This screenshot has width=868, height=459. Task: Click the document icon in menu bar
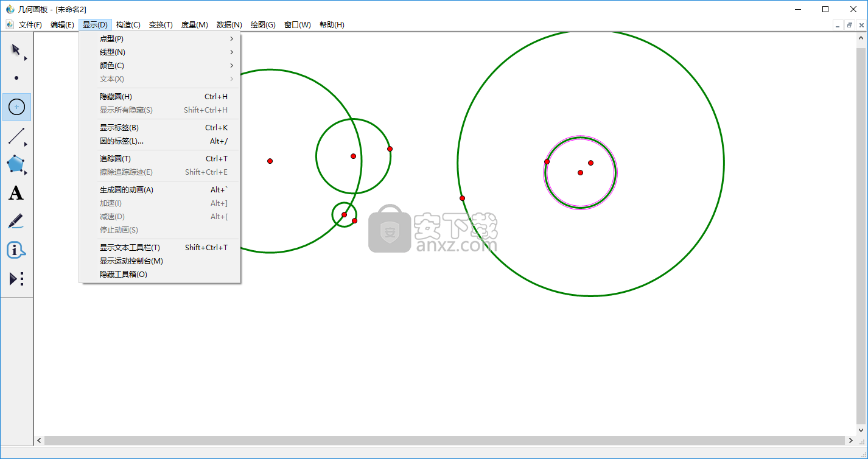click(9, 25)
